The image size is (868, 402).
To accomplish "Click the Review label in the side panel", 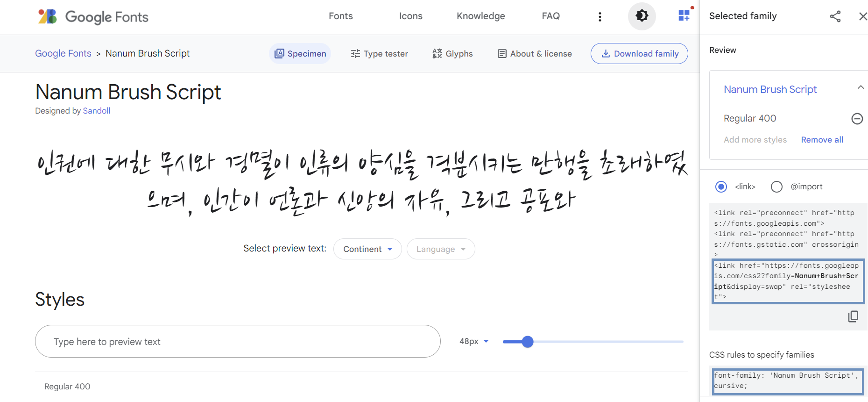I will (723, 50).
